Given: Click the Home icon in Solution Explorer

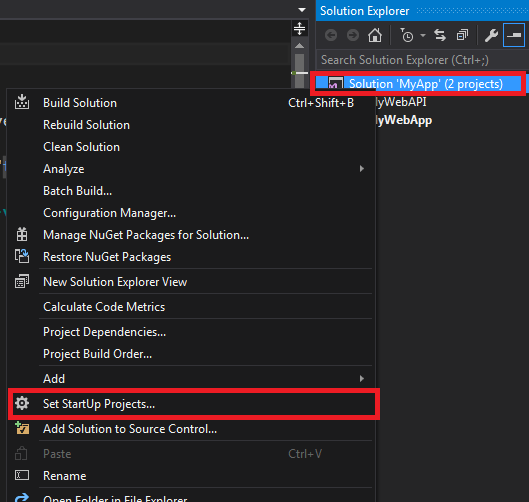Looking at the screenshot, I should click(x=375, y=35).
